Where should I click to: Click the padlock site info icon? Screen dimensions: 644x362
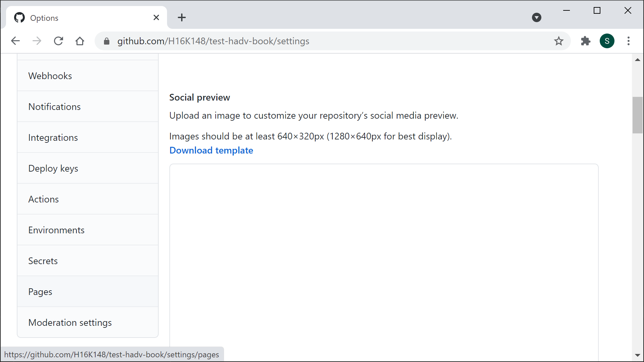click(107, 41)
